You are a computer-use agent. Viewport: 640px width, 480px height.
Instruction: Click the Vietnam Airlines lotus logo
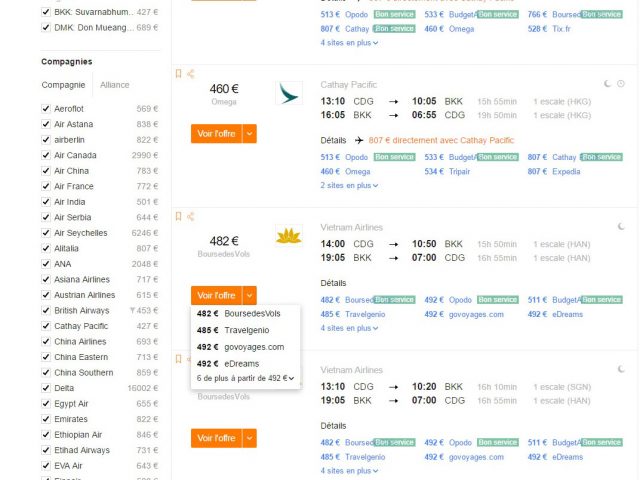click(288, 236)
